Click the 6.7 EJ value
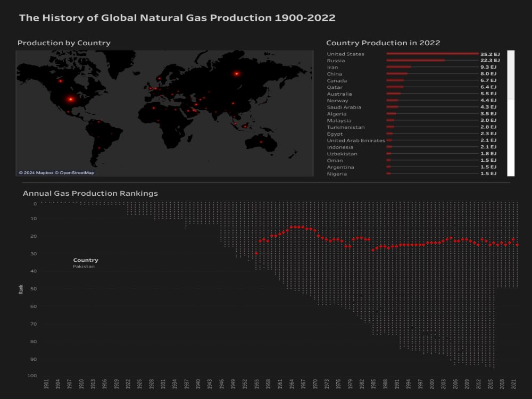This screenshot has width=532, height=399. [x=488, y=80]
